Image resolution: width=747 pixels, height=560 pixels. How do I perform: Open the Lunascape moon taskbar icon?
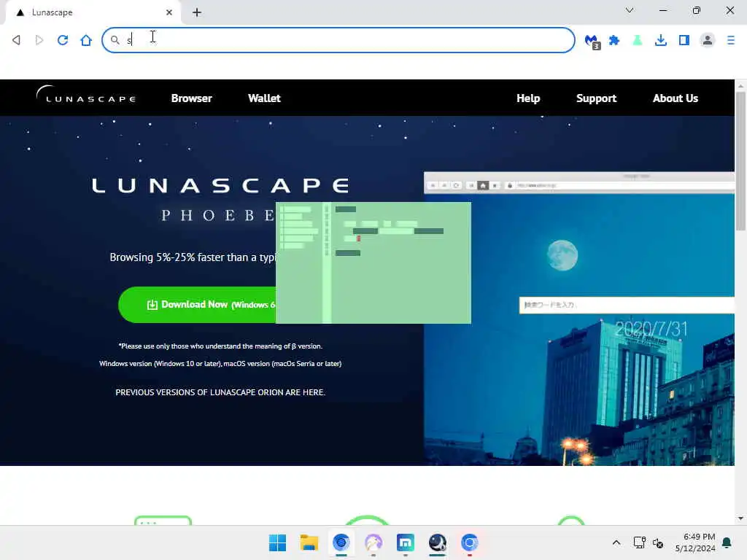pos(438,542)
